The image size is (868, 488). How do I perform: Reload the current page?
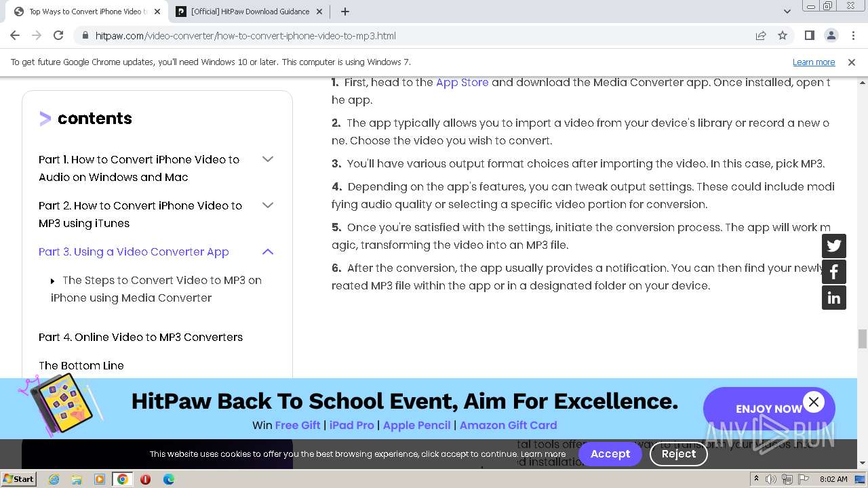[x=58, y=35]
